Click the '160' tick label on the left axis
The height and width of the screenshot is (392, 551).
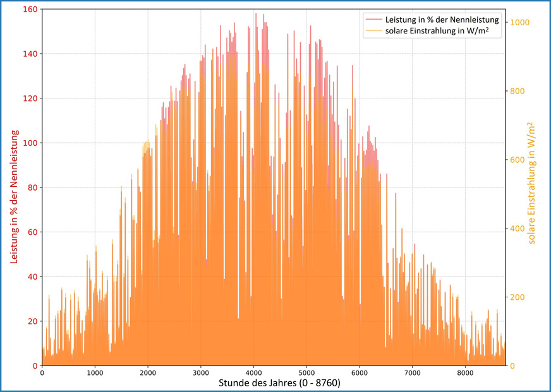coord(30,9)
